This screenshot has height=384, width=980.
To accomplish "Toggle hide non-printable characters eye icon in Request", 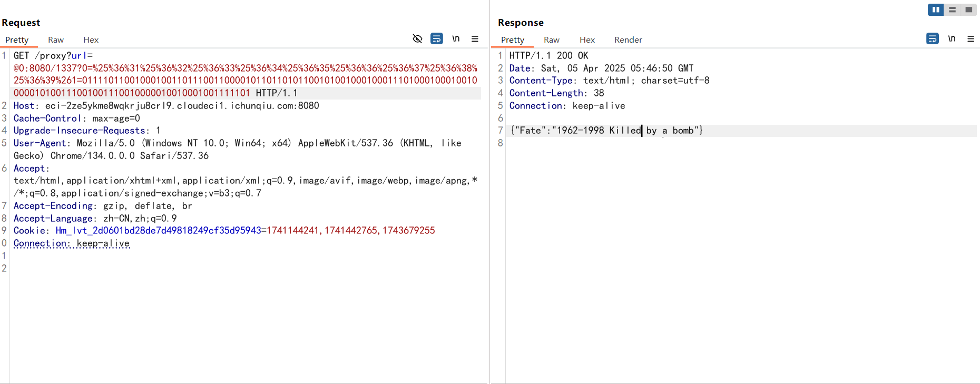I will click(x=417, y=38).
